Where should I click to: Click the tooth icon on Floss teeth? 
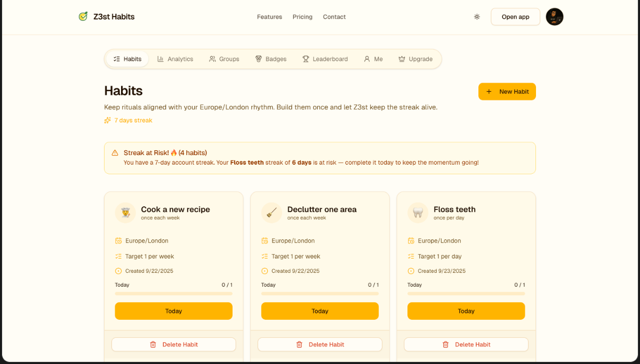418,213
